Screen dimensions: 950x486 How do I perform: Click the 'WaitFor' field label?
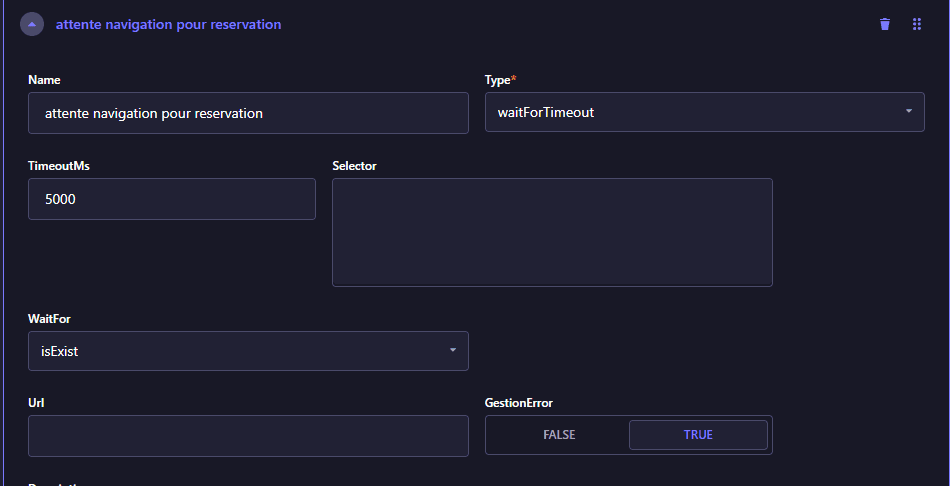click(49, 319)
